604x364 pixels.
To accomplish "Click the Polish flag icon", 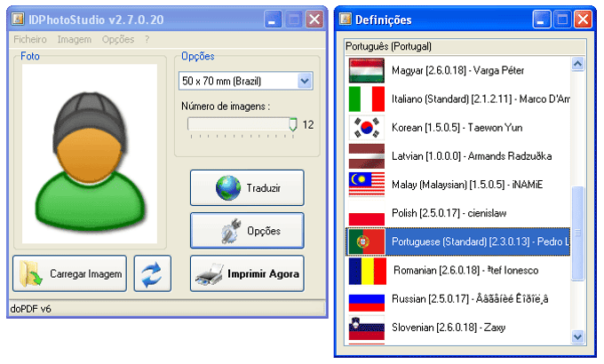I will [366, 213].
